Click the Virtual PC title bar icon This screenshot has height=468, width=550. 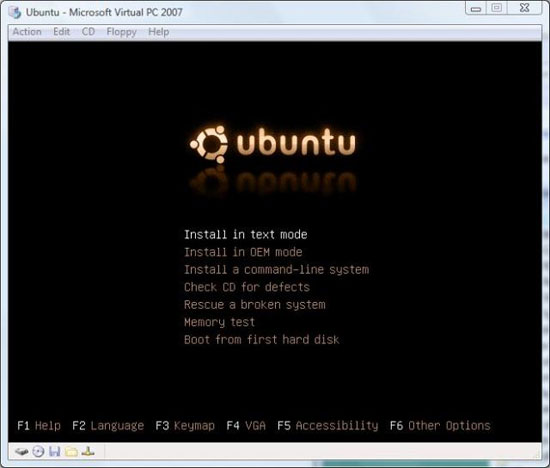point(15,12)
